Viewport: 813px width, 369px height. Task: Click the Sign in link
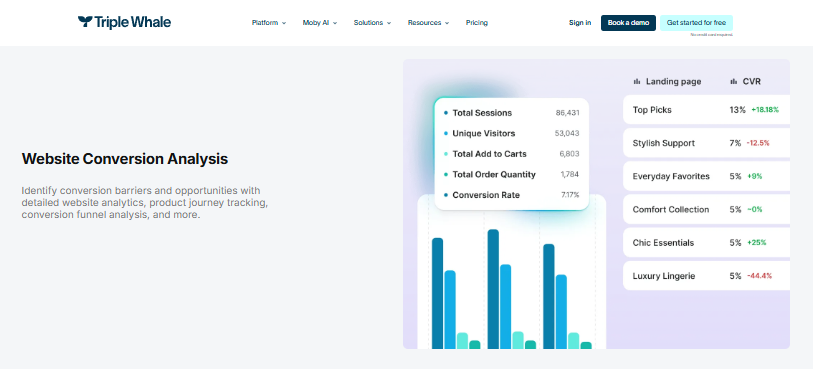pyautogui.click(x=580, y=23)
